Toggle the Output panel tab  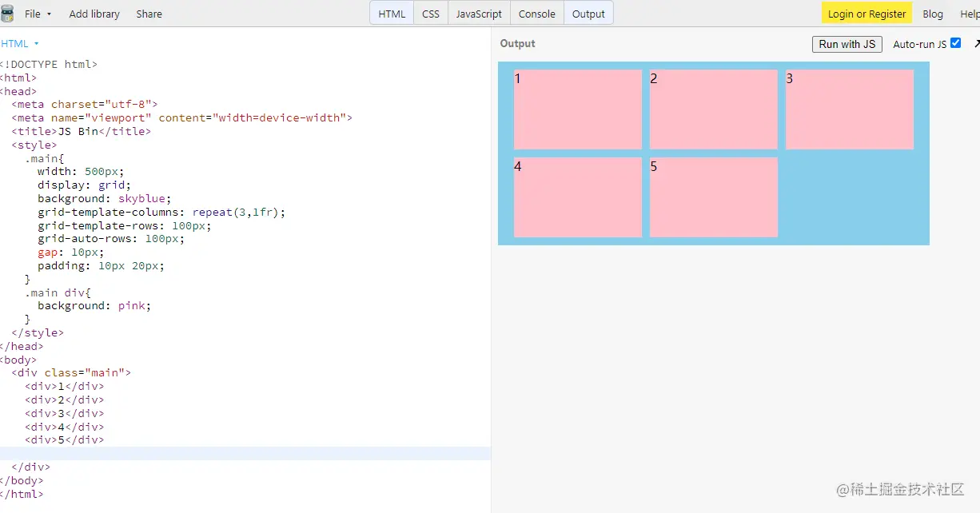[x=588, y=14]
